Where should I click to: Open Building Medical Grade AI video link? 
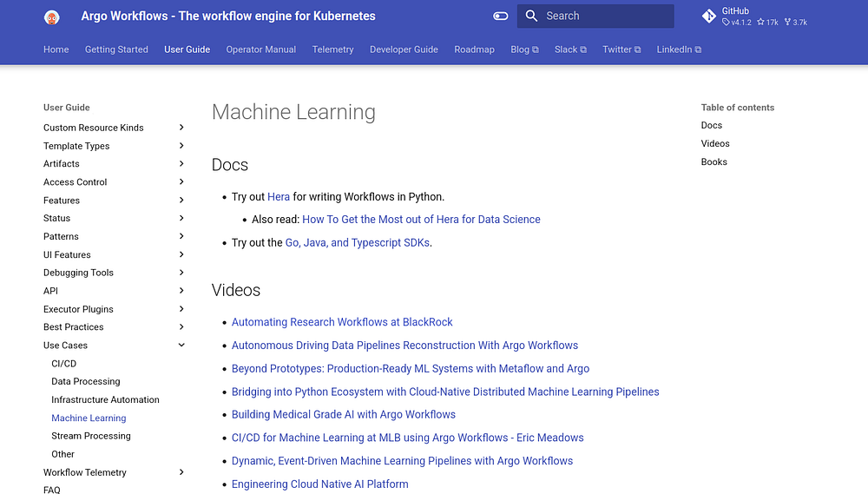coord(343,414)
